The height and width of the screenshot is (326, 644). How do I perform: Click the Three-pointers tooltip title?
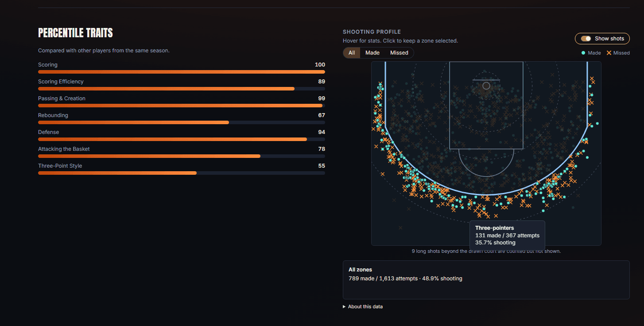pyautogui.click(x=494, y=228)
